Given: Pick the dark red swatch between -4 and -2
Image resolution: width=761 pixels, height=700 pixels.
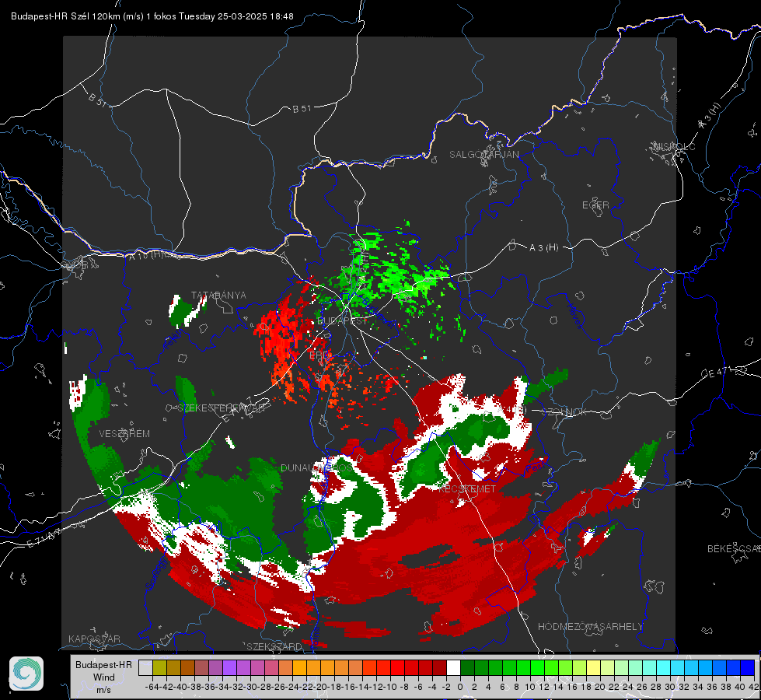Looking at the screenshot, I should 439,668.
